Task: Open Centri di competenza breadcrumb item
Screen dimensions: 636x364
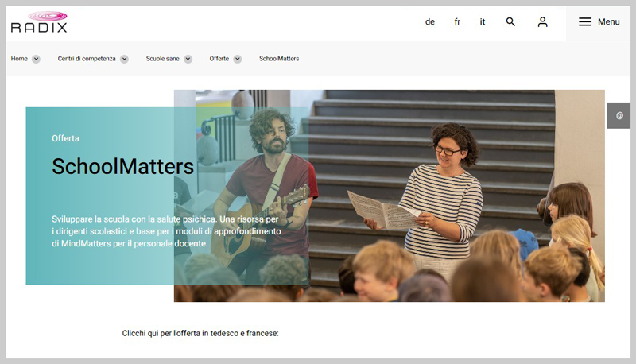Action: [87, 59]
